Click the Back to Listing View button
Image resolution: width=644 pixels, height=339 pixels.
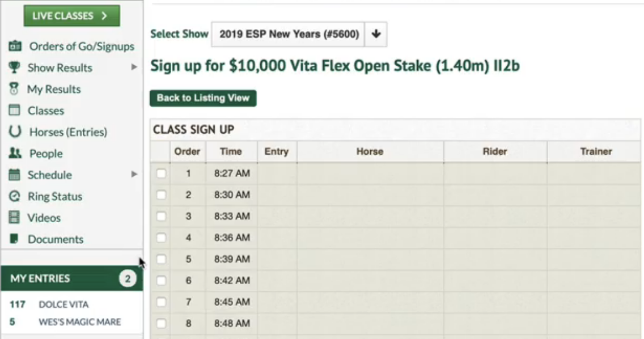[204, 98]
